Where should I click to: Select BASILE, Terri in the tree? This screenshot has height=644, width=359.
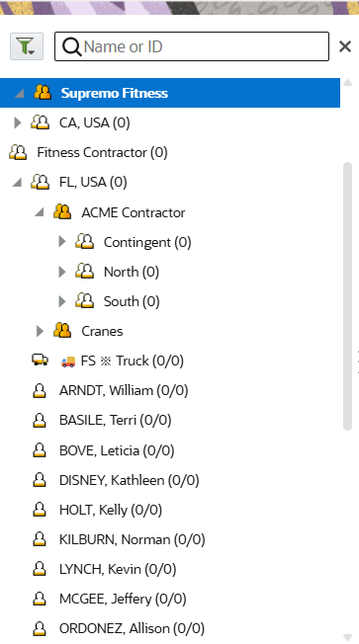point(115,420)
